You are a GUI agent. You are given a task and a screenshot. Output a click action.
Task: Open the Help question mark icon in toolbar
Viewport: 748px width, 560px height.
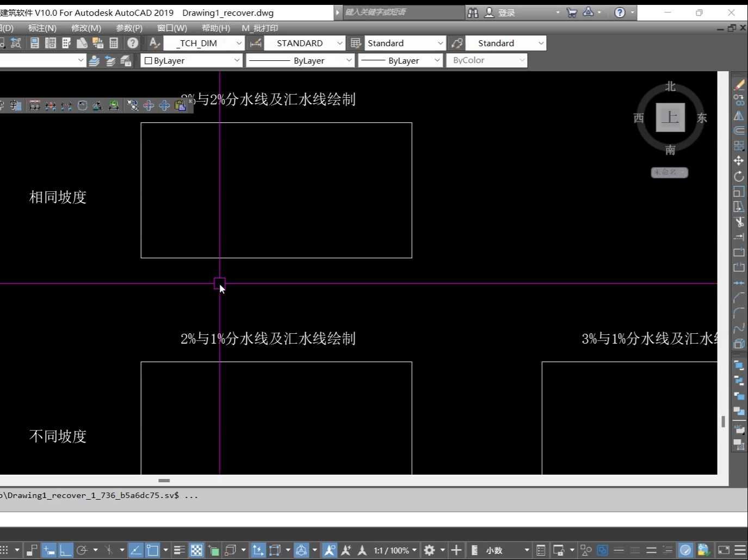tap(133, 43)
